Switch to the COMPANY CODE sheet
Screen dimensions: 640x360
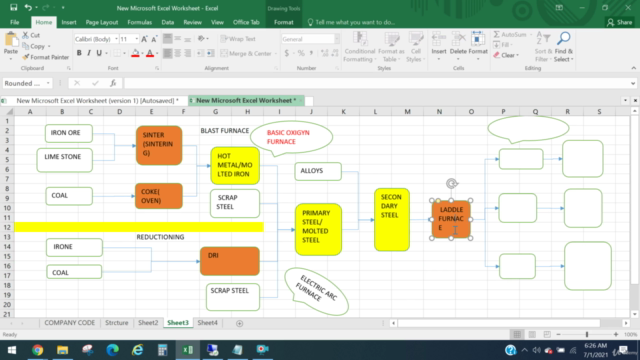tap(70, 323)
